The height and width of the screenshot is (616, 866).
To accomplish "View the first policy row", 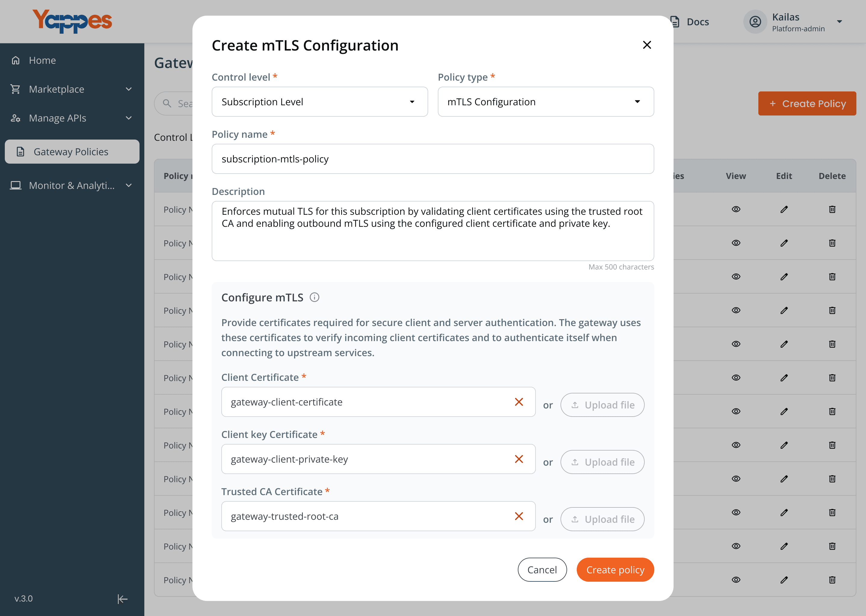I will pos(736,209).
